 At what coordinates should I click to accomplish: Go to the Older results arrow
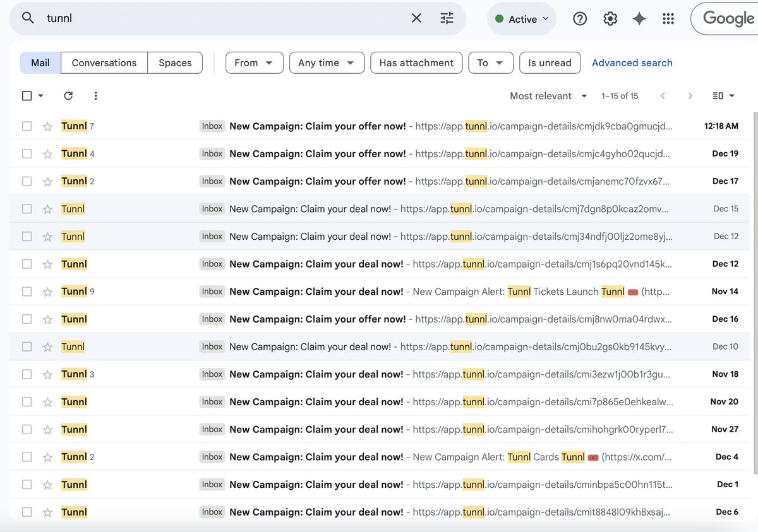click(x=690, y=96)
